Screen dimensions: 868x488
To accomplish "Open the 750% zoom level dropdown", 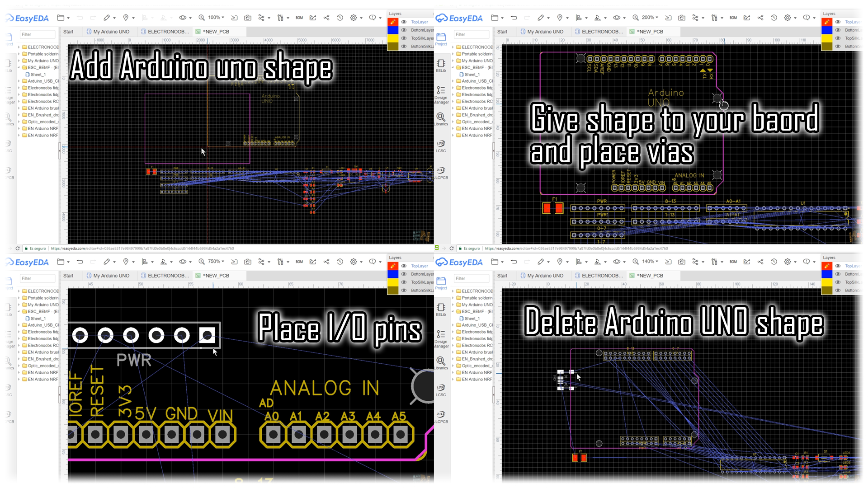I will (216, 262).
